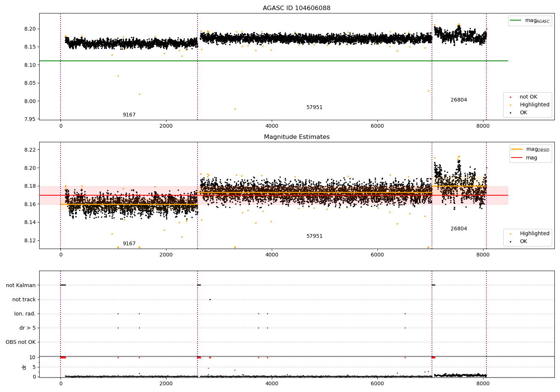
Task: Click the 10 tick on the dr axis
Action: point(32,357)
